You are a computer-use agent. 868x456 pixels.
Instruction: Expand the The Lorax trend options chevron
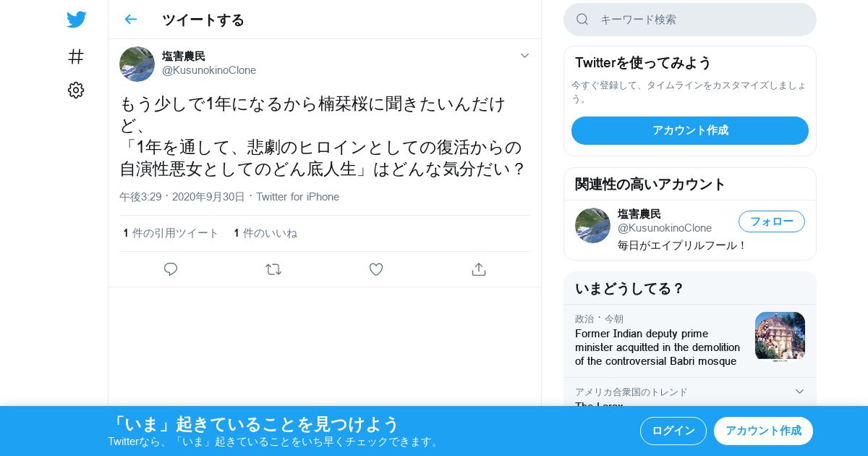point(799,392)
